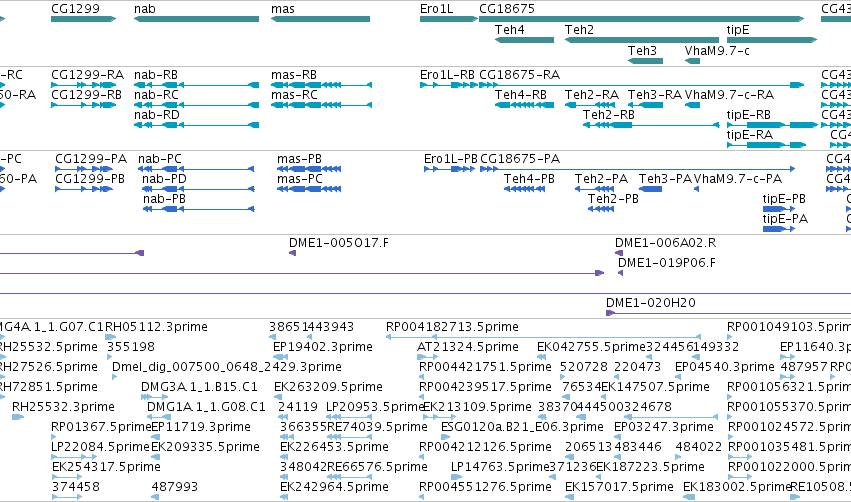
Task: Click BAC end DME1-019P06.F
Action: 620,273
